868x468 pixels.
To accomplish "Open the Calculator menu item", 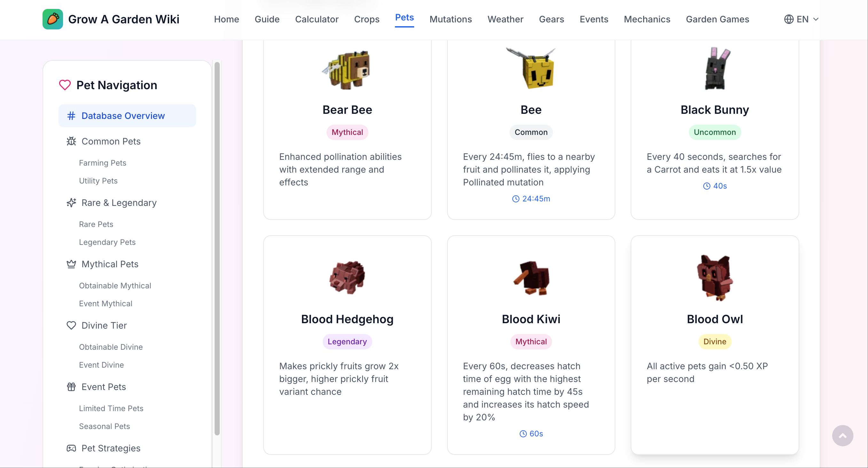I will [x=316, y=19].
